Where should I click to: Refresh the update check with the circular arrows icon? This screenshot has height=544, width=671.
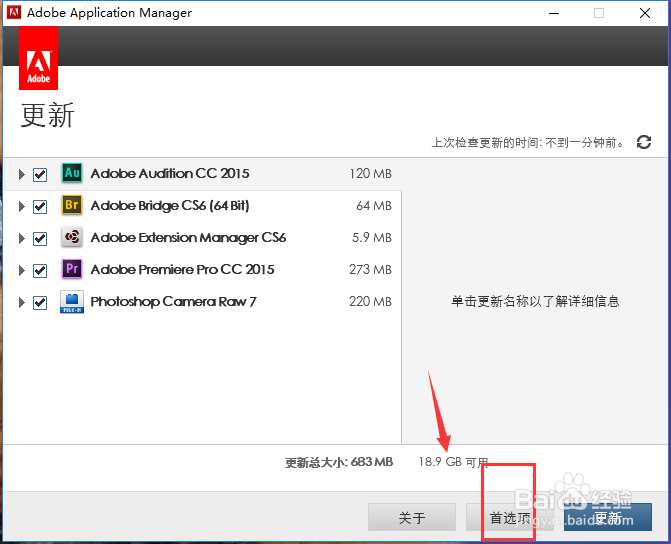point(644,142)
